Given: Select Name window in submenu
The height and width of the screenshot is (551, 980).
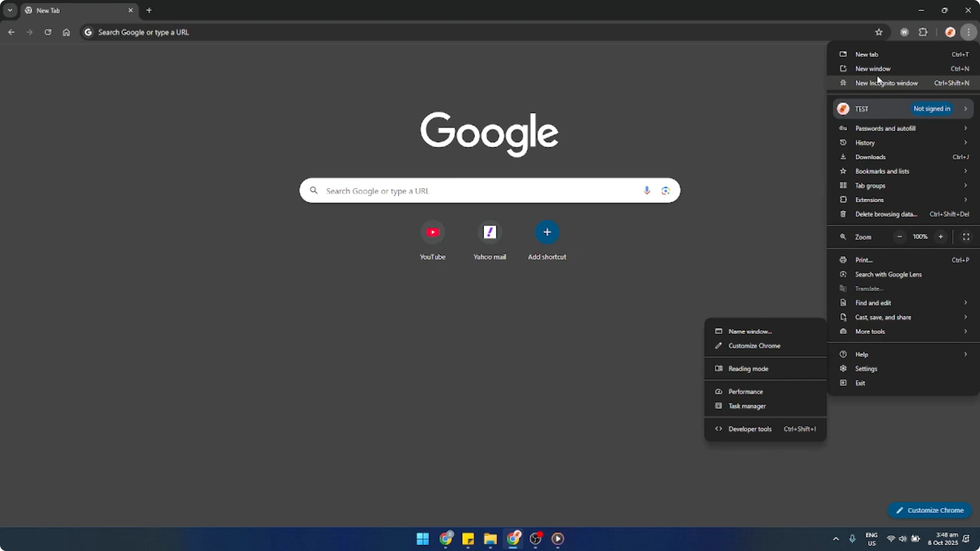Looking at the screenshot, I should click(x=765, y=331).
